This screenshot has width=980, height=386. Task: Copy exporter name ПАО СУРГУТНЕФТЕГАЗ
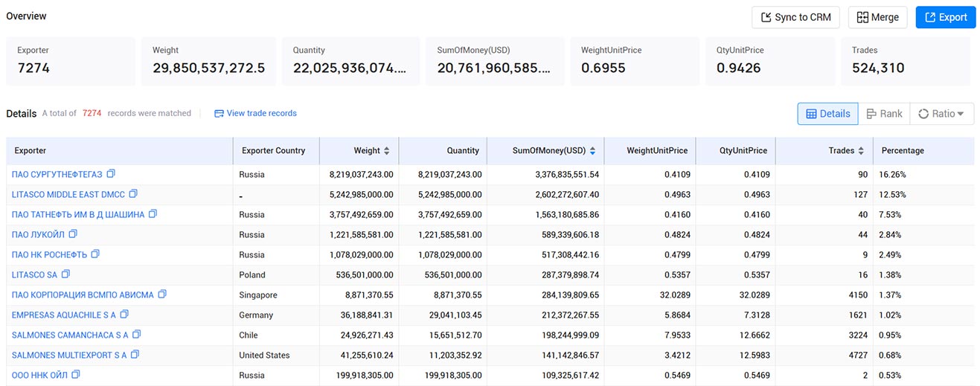coord(111,174)
